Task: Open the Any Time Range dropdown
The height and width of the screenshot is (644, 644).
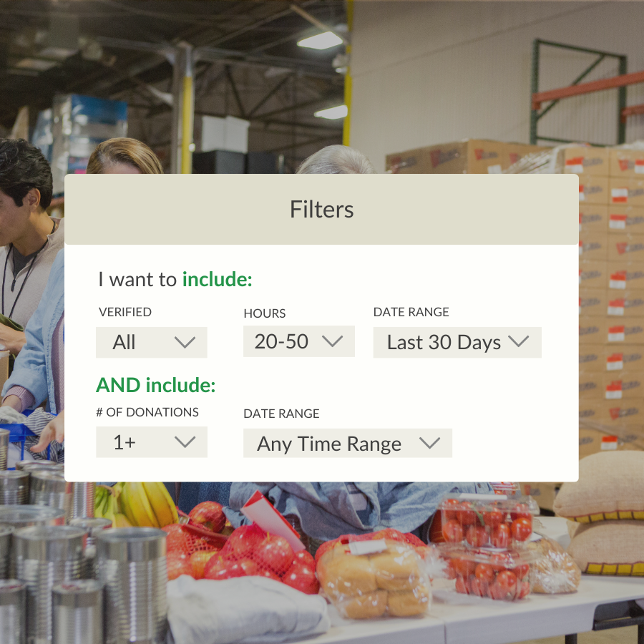Action: pos(348,443)
